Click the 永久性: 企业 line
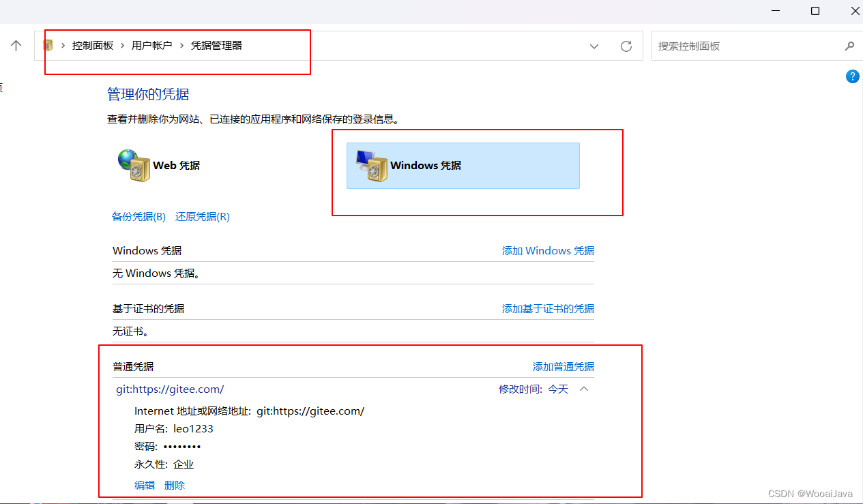 pyautogui.click(x=164, y=464)
